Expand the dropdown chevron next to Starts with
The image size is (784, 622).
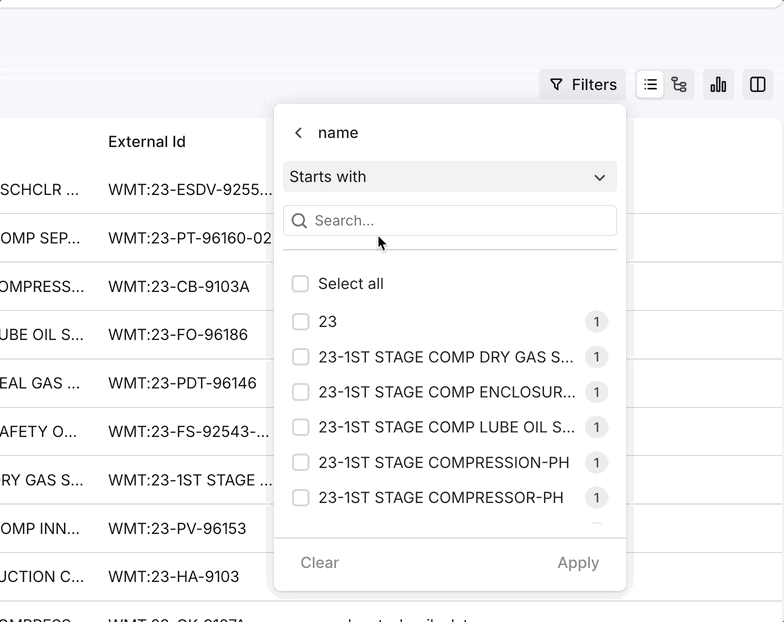click(600, 178)
